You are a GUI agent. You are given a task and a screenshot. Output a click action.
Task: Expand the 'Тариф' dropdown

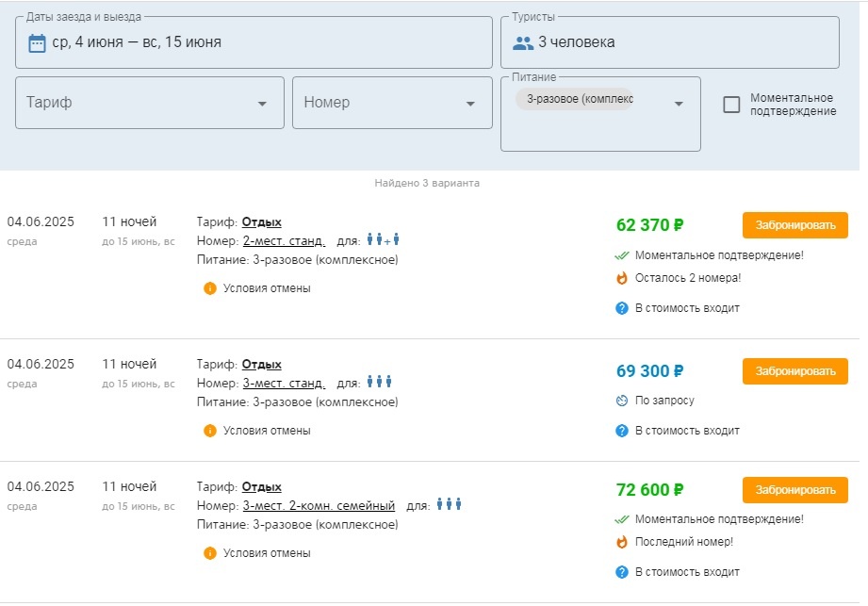point(262,104)
